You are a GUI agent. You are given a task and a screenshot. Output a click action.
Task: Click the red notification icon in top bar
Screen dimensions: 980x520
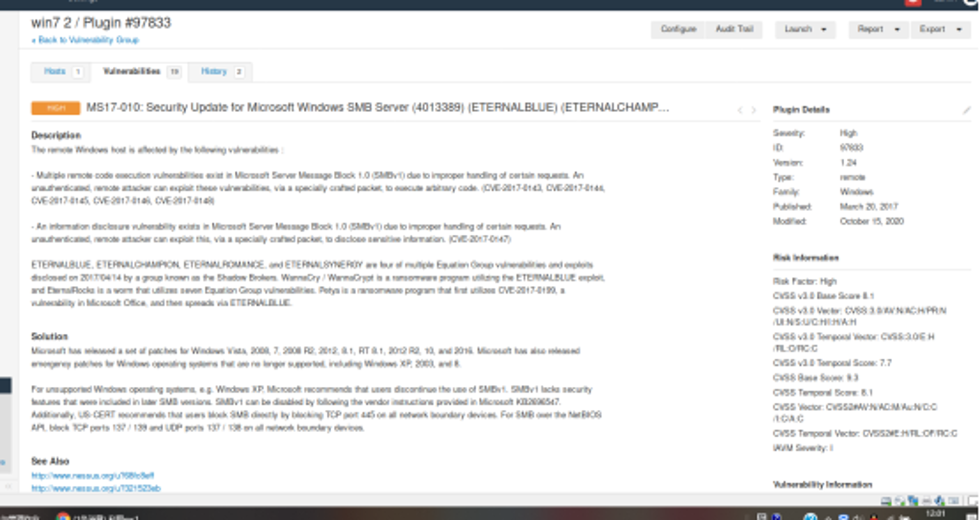coord(913,2)
